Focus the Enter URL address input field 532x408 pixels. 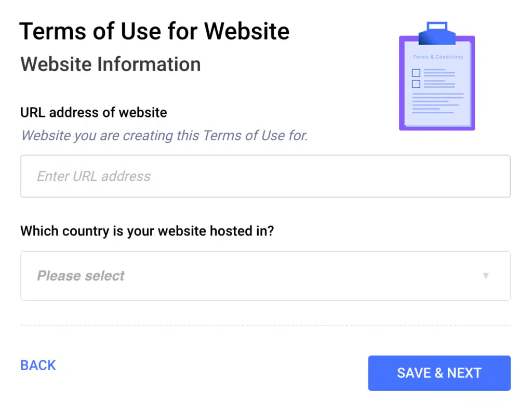tap(265, 176)
